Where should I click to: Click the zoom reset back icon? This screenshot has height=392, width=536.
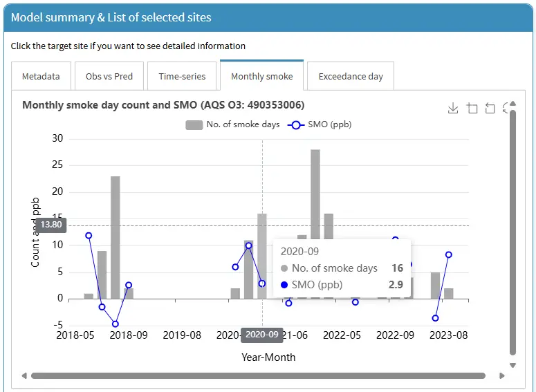490,108
